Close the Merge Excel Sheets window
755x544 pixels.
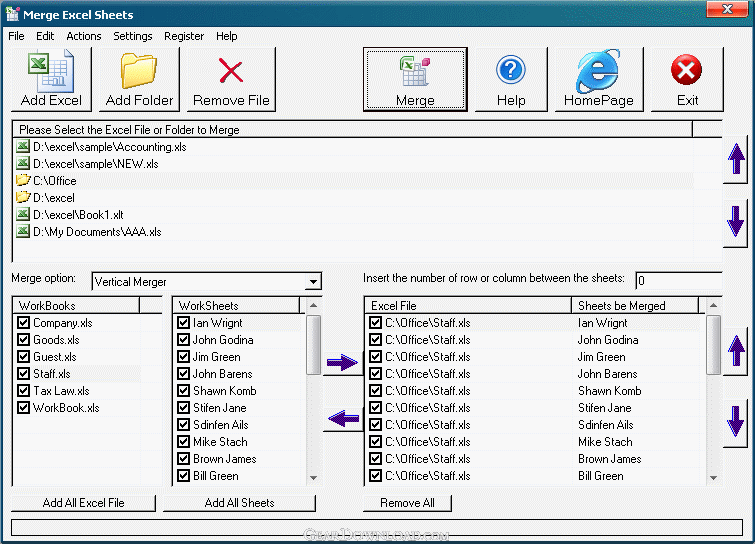pyautogui.click(x=727, y=9)
